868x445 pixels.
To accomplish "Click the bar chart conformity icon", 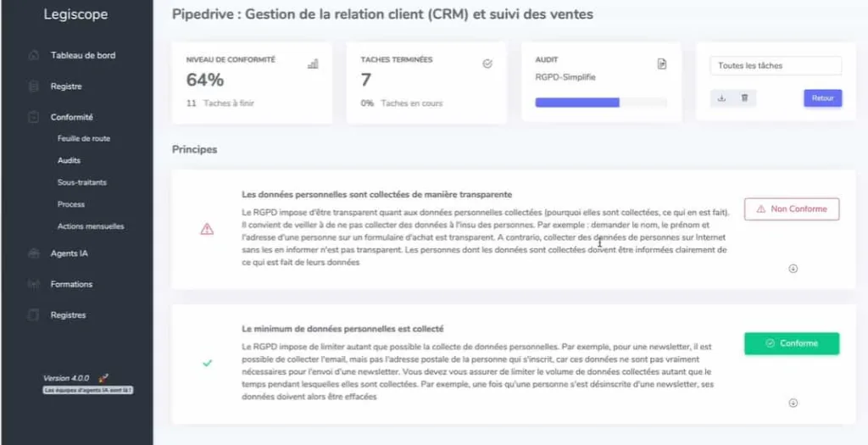I will (x=313, y=64).
